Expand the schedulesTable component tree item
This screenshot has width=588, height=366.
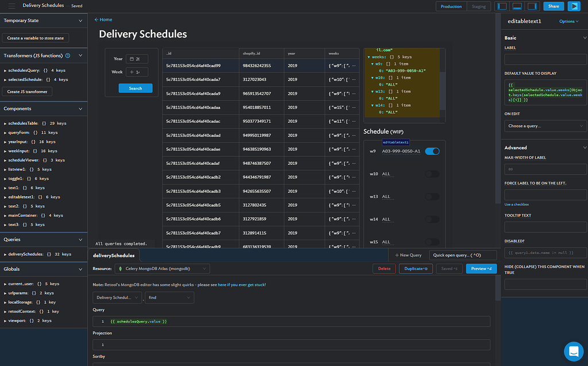(5, 124)
